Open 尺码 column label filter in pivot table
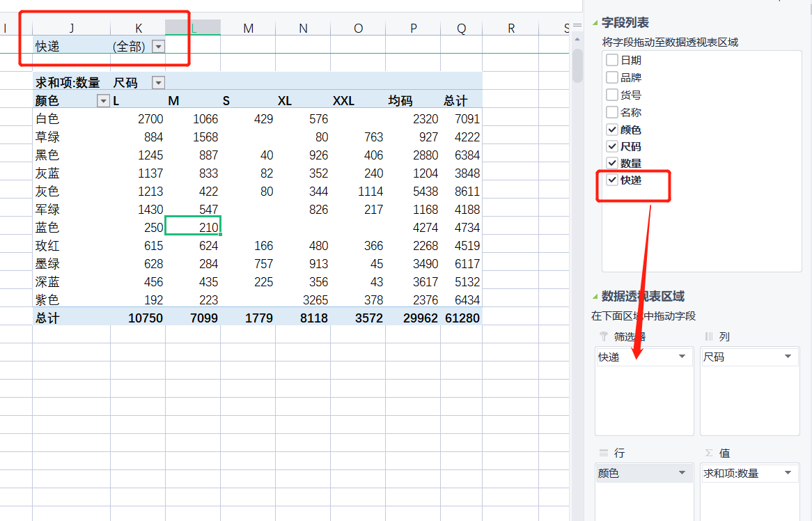812x521 pixels. point(159,83)
